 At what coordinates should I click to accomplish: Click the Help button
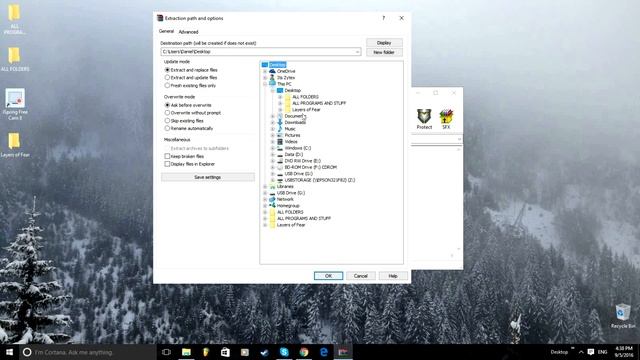[393, 276]
